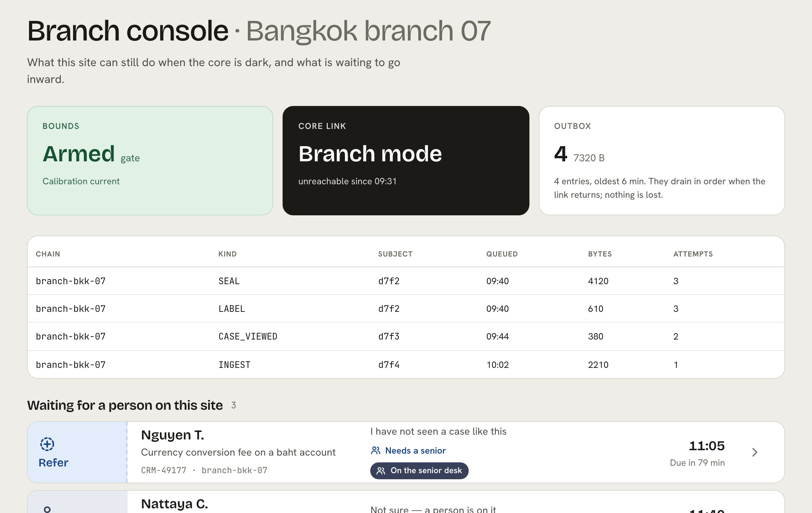This screenshot has height=513, width=812.
Task: Click the Calibration current text
Action: point(81,181)
